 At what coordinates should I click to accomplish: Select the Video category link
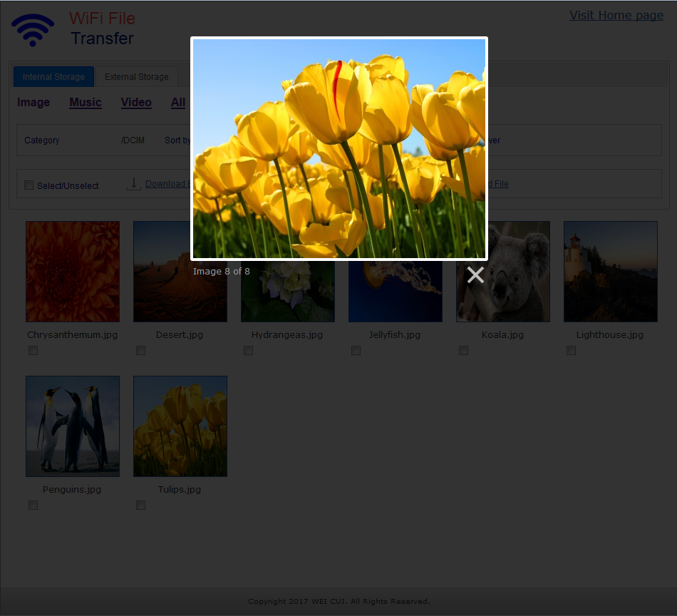click(136, 103)
